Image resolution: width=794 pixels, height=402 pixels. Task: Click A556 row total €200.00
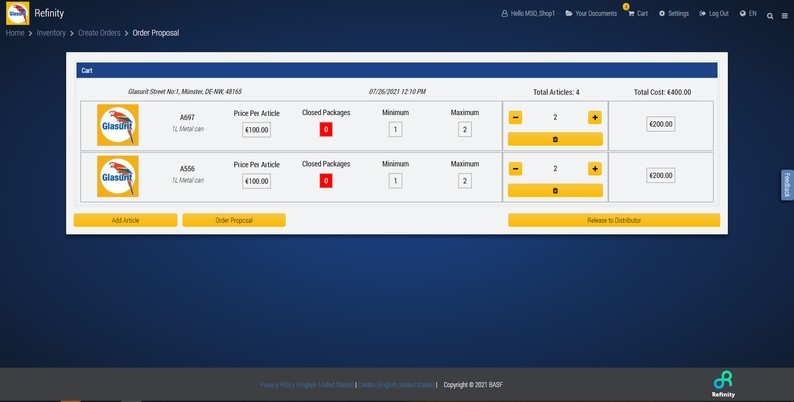pyautogui.click(x=661, y=176)
